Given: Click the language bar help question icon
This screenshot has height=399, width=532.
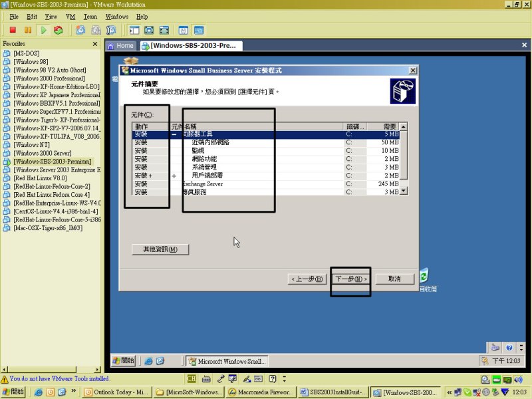Looking at the screenshot, I should [273, 378].
